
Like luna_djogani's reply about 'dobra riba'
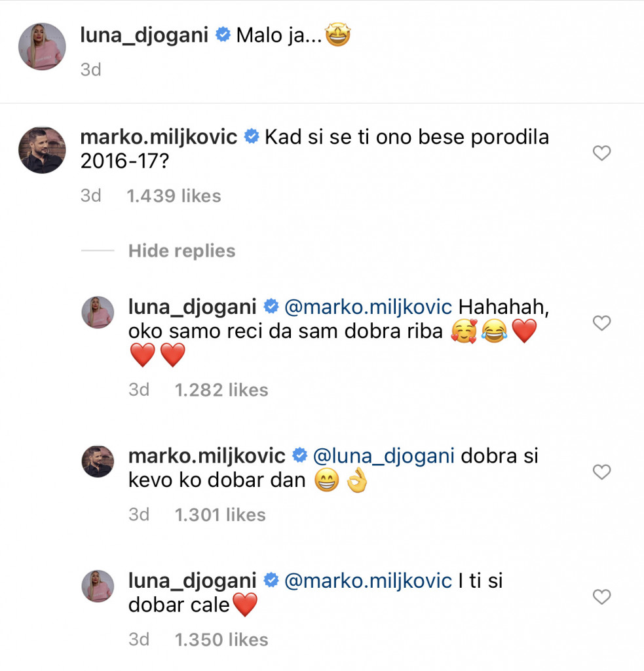pos(601,322)
